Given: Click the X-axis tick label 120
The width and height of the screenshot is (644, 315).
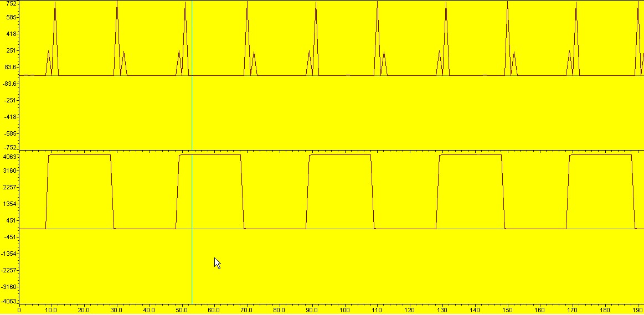Looking at the screenshot, I should click(x=410, y=311).
